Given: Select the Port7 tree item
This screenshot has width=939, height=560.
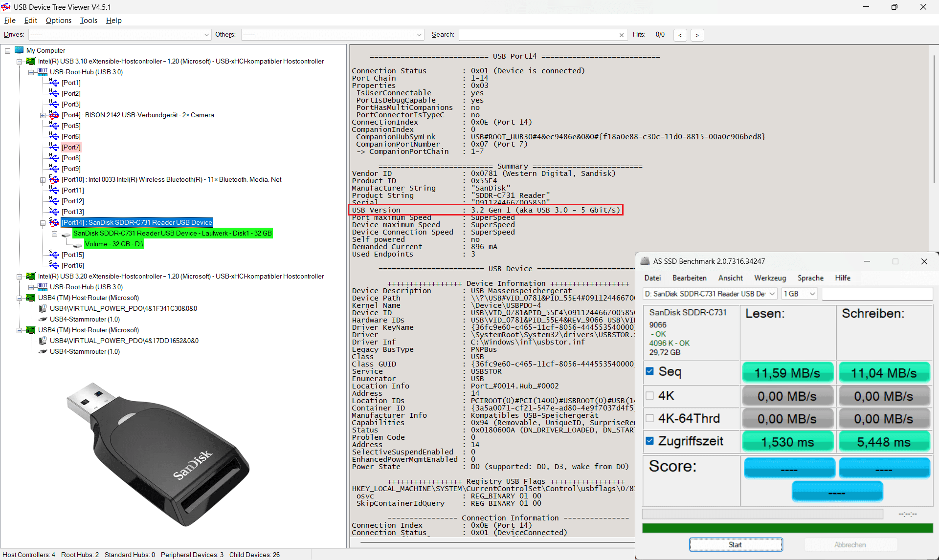Looking at the screenshot, I should pos(71,147).
